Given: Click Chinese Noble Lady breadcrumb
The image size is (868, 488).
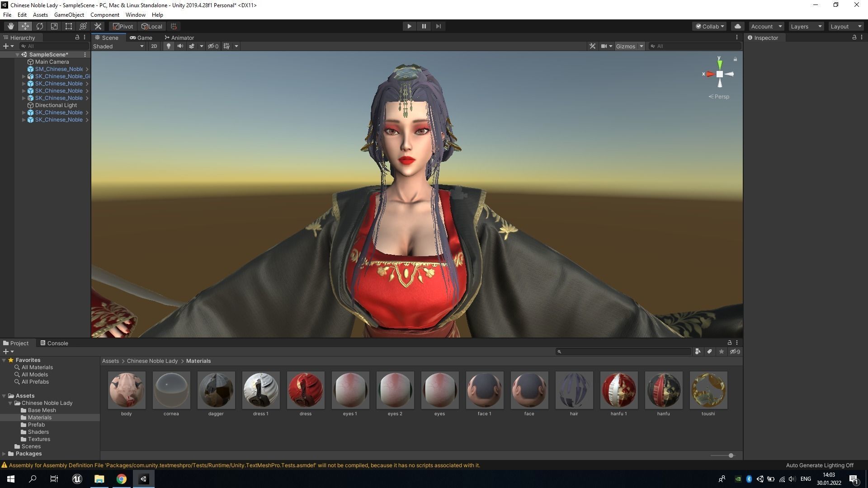Looking at the screenshot, I should [x=152, y=361].
